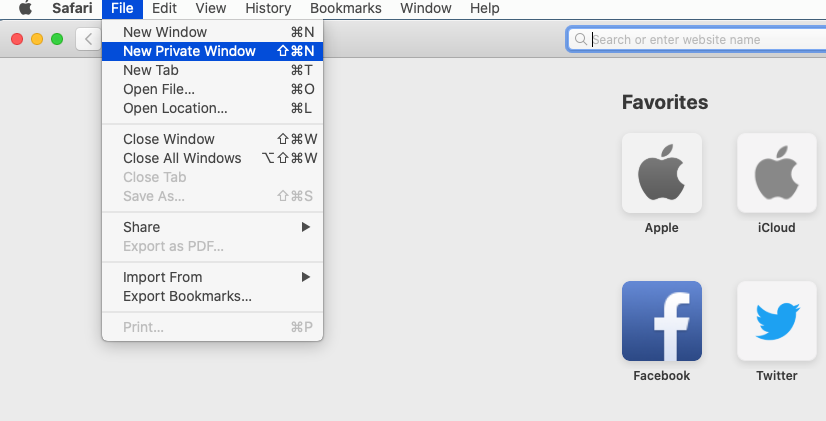
Task: Close the File menu in menu bar
Action: point(122,8)
